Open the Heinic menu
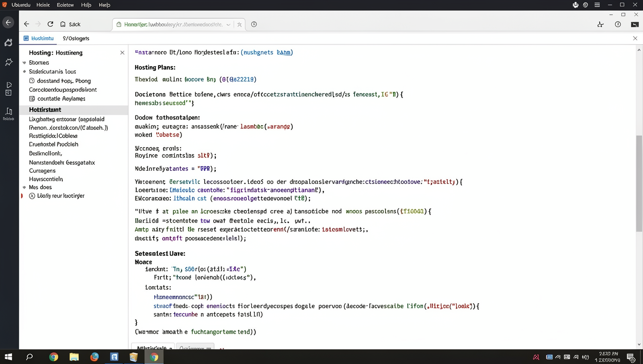 [x=43, y=5]
